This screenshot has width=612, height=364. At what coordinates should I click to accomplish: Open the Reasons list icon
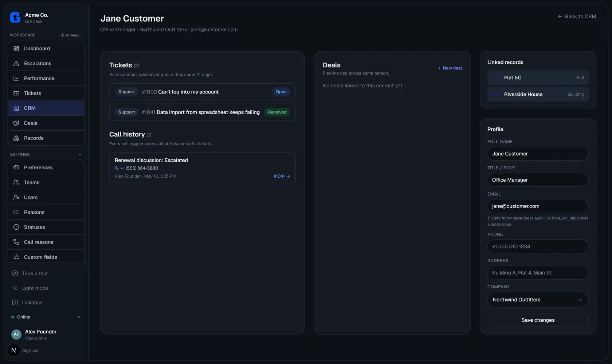(16, 212)
